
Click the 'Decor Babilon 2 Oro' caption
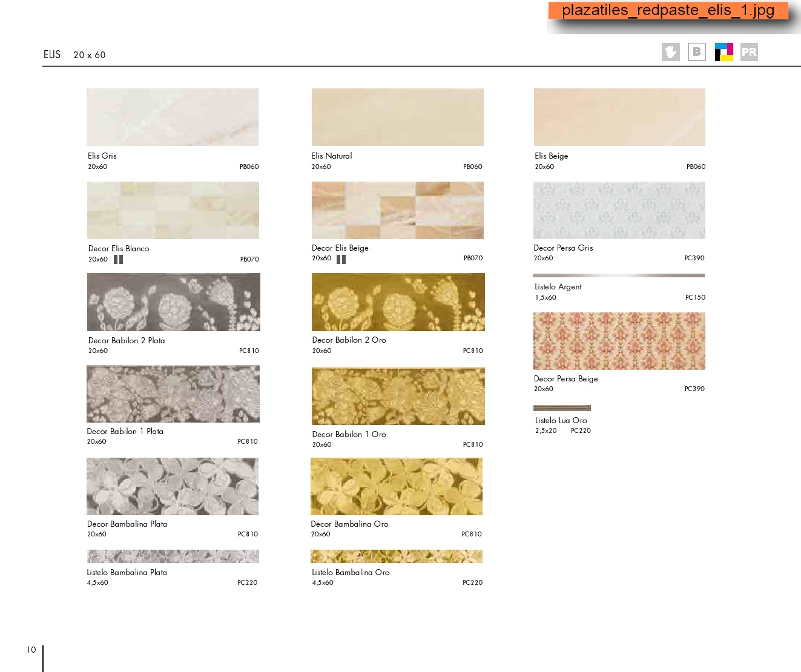point(349,340)
